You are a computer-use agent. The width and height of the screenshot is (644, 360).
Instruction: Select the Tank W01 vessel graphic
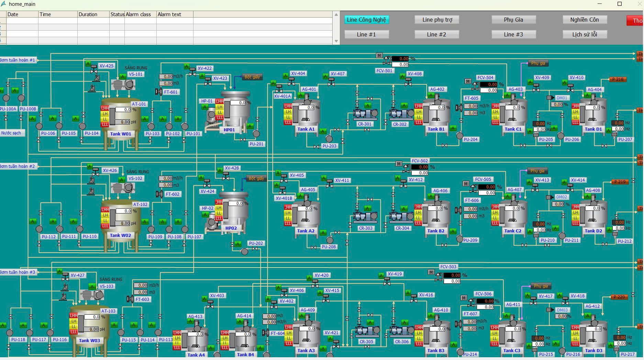(x=120, y=119)
